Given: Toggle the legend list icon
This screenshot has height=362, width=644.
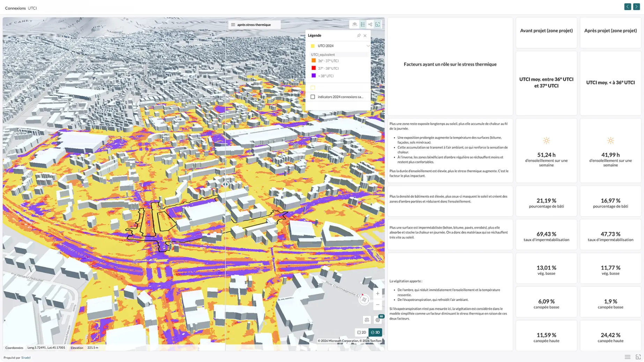Looking at the screenshot, I should [x=363, y=24].
